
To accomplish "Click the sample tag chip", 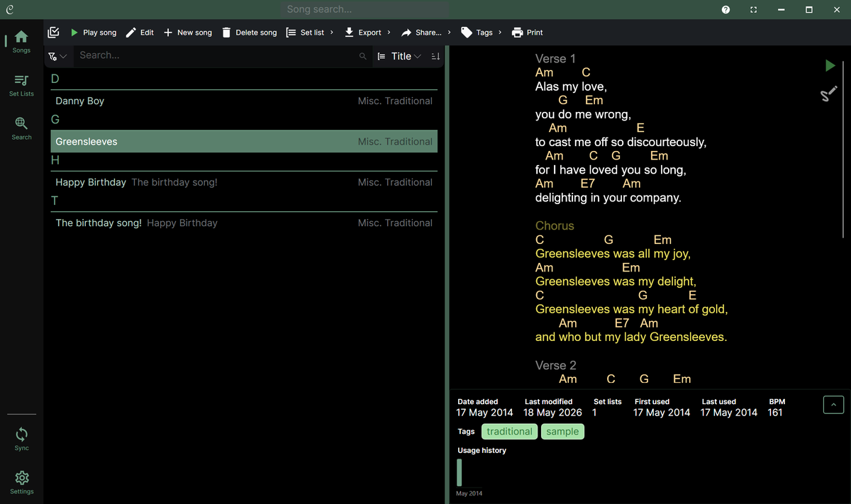I will click(x=562, y=432).
